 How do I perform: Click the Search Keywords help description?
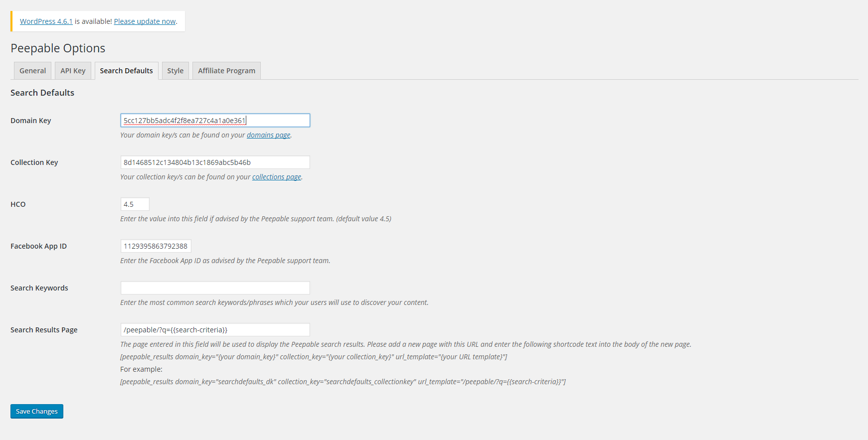tap(274, 302)
